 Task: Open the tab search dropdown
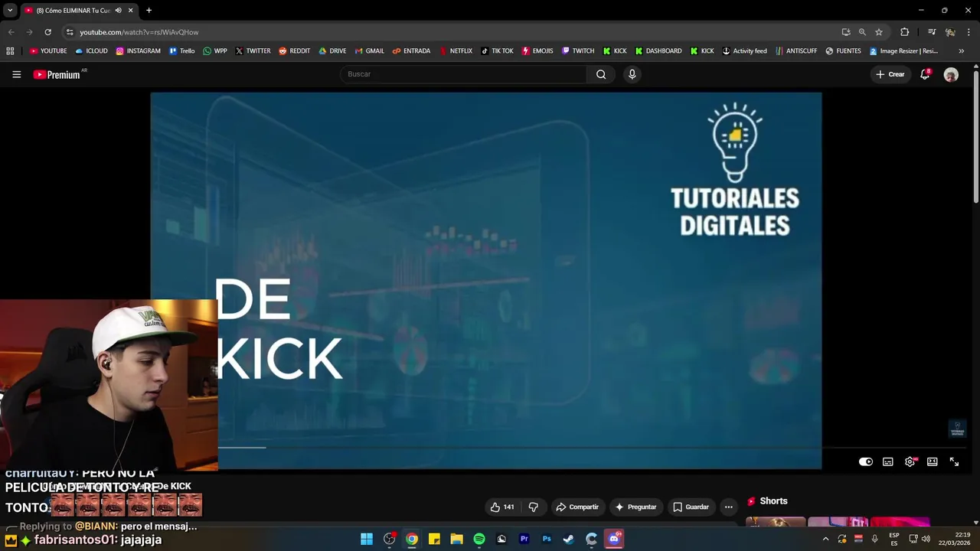pos(10,11)
